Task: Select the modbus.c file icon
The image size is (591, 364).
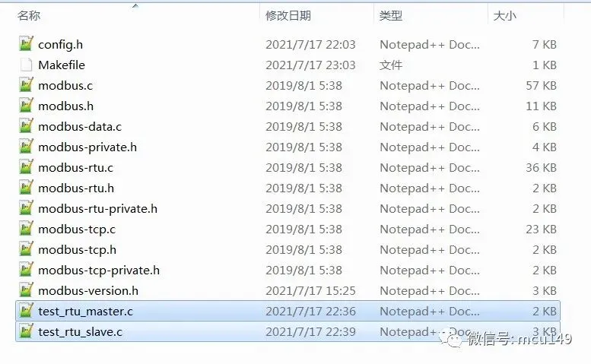Action: (x=26, y=84)
